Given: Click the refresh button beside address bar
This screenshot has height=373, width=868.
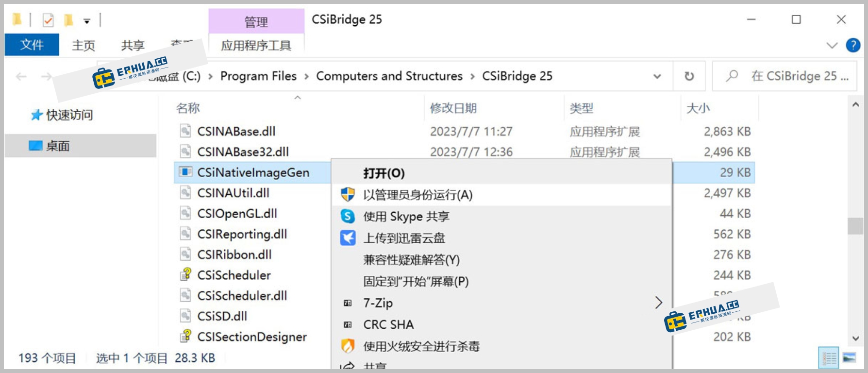Looking at the screenshot, I should tap(689, 76).
